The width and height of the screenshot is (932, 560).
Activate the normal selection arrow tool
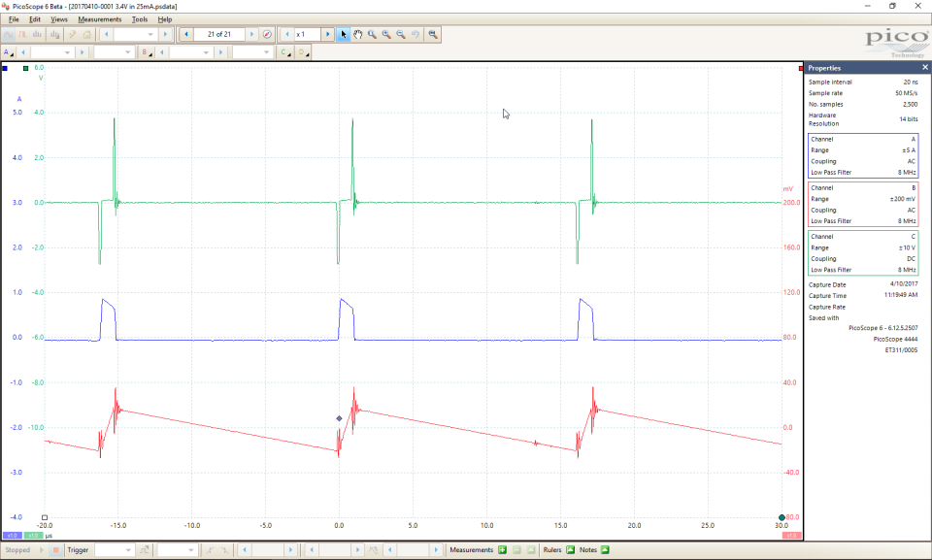(x=344, y=34)
